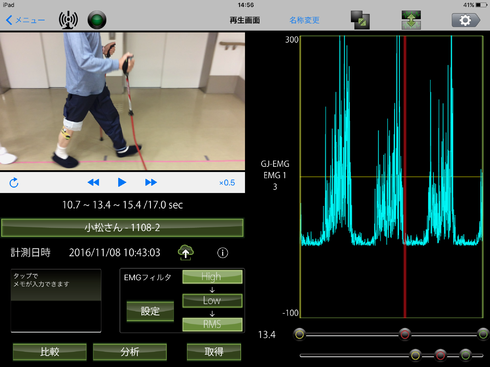Tap the -100 lower axis value

290,313
